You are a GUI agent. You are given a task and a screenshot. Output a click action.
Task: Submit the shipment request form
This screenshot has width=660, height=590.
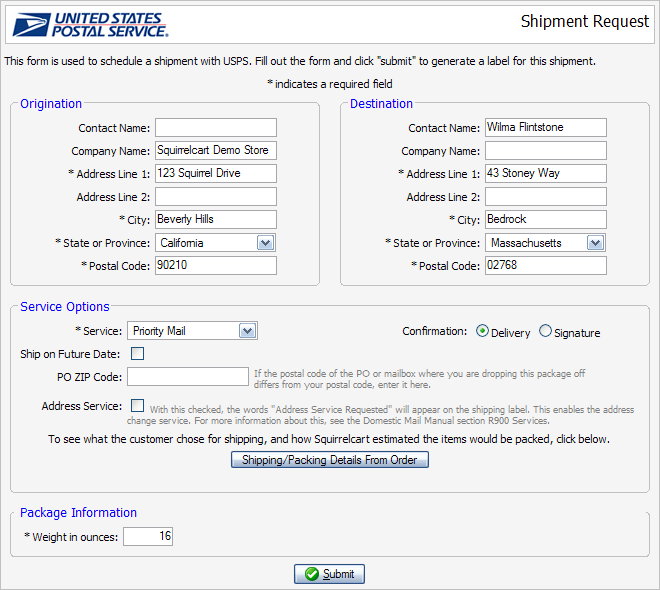[x=330, y=574]
